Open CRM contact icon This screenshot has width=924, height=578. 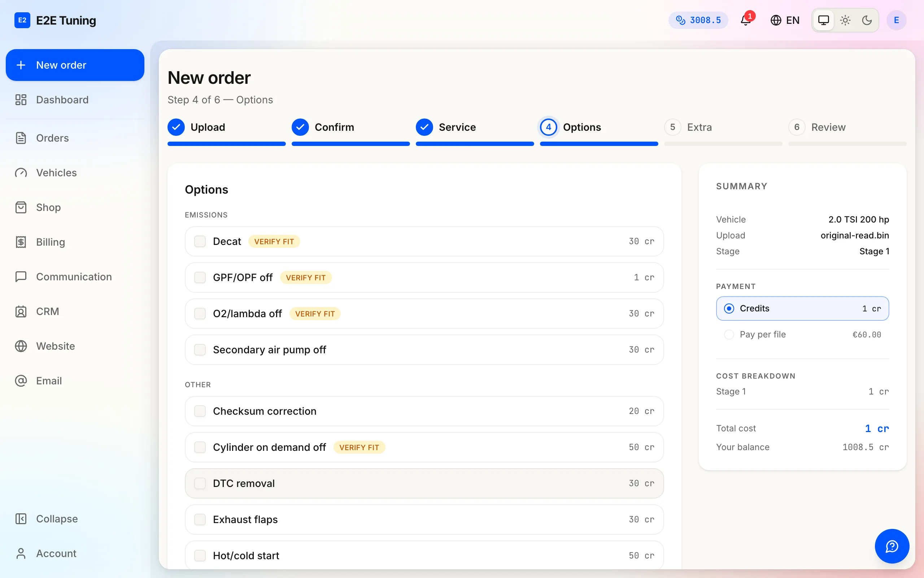coord(21,311)
